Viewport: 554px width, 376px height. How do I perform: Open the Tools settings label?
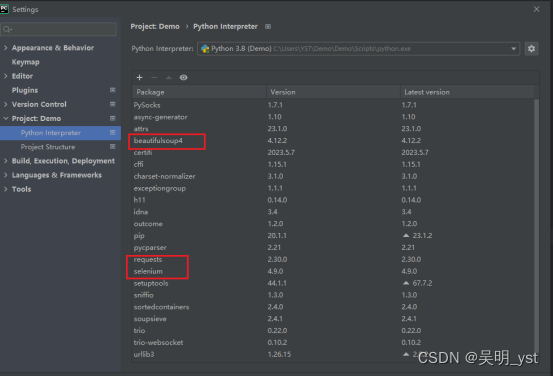pos(22,189)
